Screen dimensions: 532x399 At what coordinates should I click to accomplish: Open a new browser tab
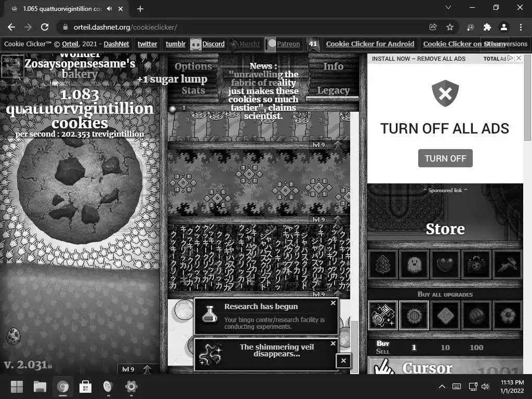pos(140,9)
